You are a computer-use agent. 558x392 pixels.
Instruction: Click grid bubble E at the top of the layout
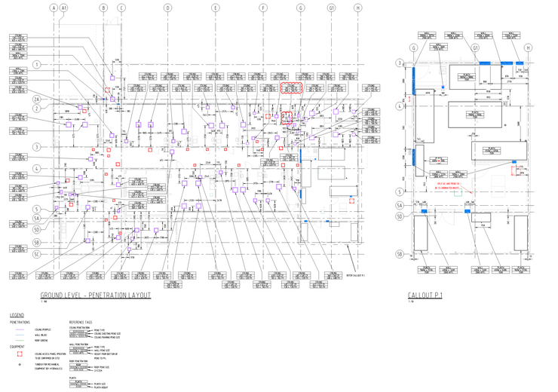215,8
